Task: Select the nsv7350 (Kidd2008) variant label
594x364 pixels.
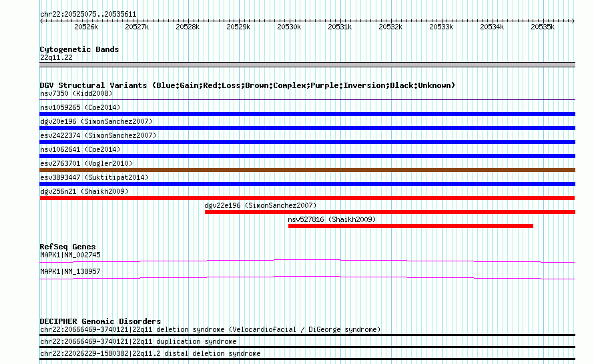Action: coord(76,93)
